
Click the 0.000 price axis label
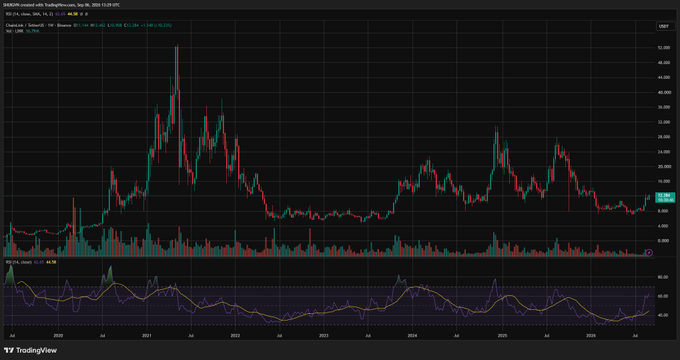[664, 241]
